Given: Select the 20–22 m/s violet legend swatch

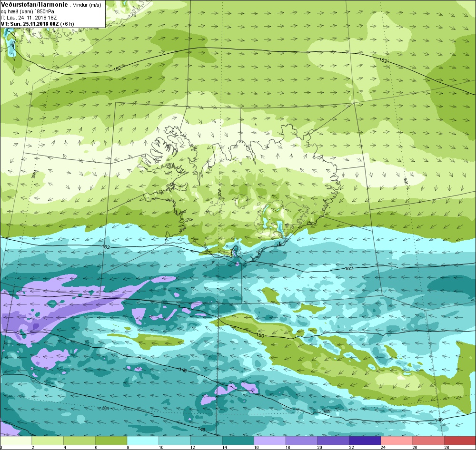Looking at the screenshot, I should click(333, 440).
